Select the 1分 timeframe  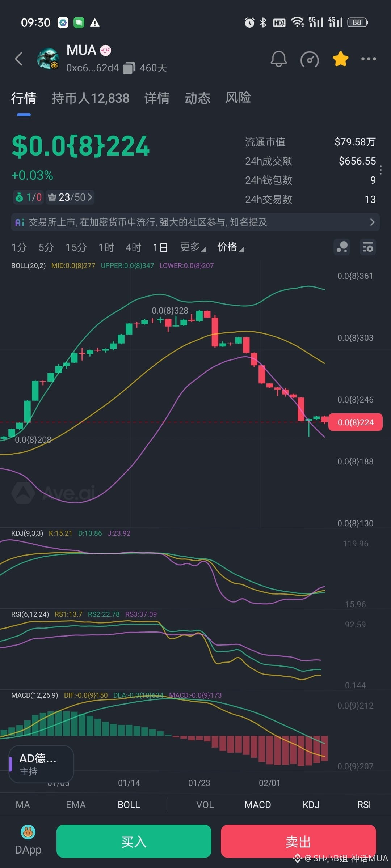click(x=19, y=247)
